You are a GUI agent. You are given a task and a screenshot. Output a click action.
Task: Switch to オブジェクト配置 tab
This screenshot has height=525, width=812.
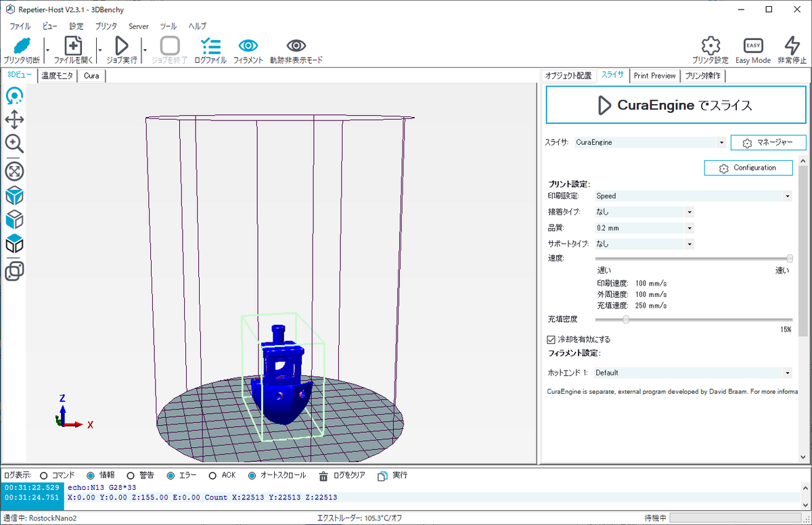pyautogui.click(x=568, y=76)
